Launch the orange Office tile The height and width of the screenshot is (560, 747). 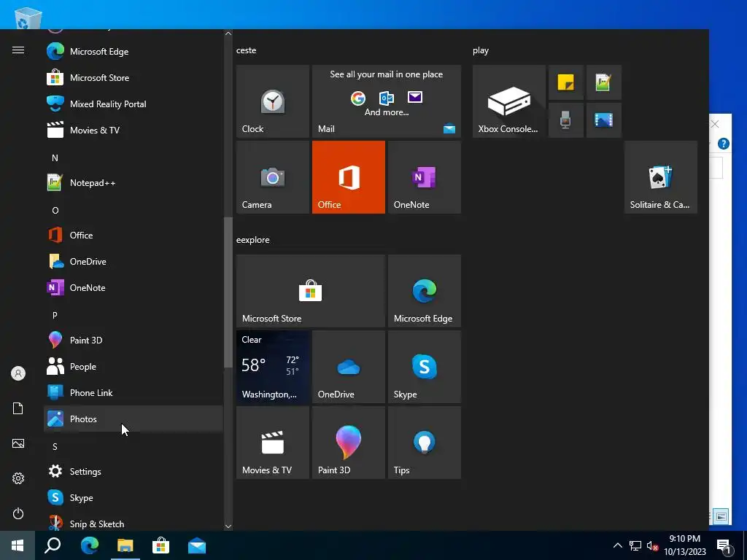[x=348, y=177]
